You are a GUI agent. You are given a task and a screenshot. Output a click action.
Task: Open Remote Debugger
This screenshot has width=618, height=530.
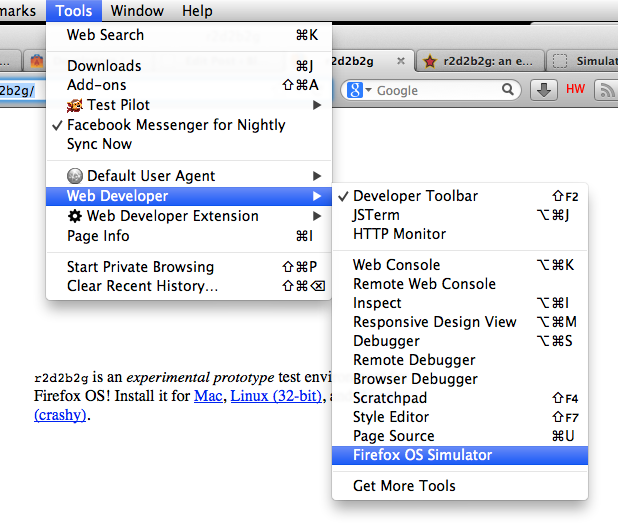point(460,360)
